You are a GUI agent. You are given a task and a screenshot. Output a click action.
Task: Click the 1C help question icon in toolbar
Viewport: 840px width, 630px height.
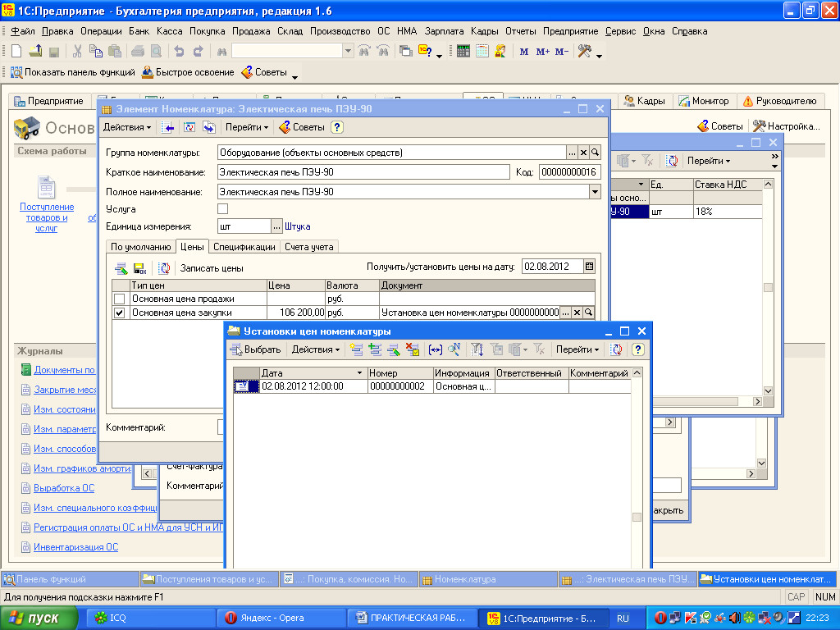(426, 52)
